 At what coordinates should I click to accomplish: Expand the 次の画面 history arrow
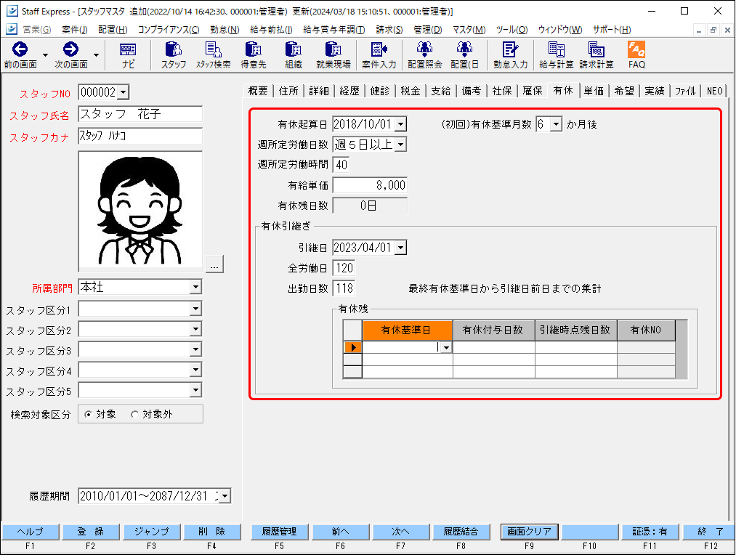tap(97, 55)
